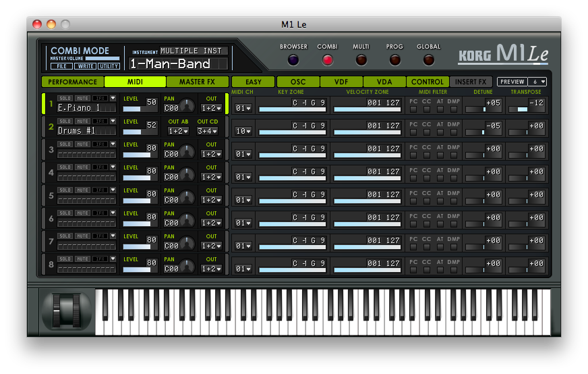Open the VDF tab
The width and height of the screenshot is (588, 374).
[341, 82]
